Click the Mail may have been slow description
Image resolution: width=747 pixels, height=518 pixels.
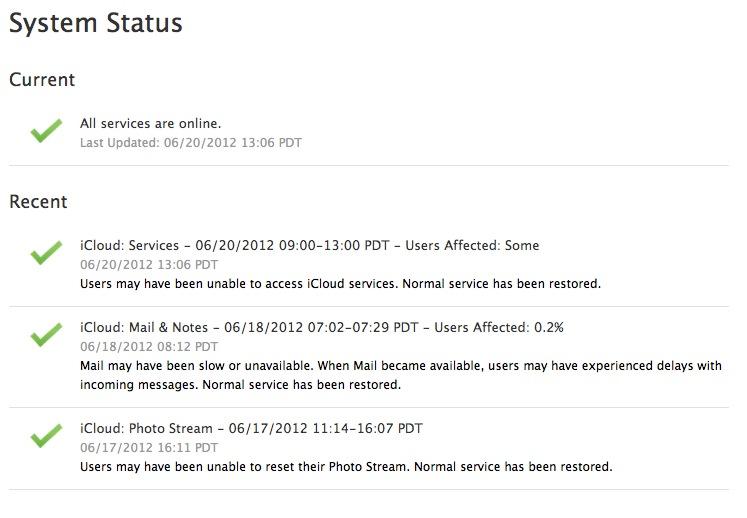click(401, 375)
